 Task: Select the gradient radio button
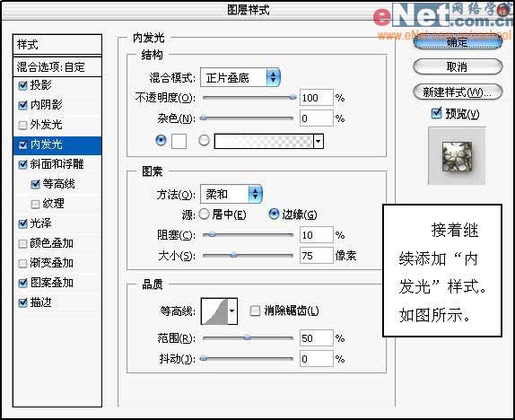click(204, 140)
